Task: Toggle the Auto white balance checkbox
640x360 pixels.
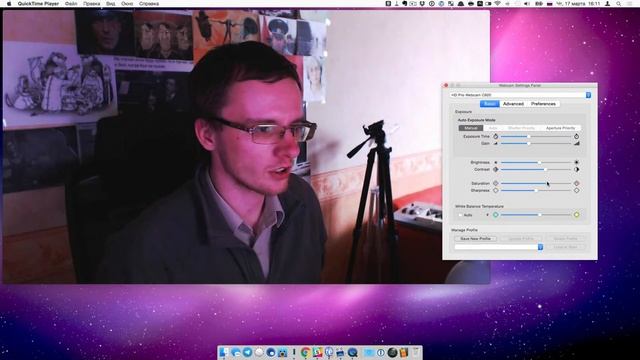Action: tap(460, 215)
